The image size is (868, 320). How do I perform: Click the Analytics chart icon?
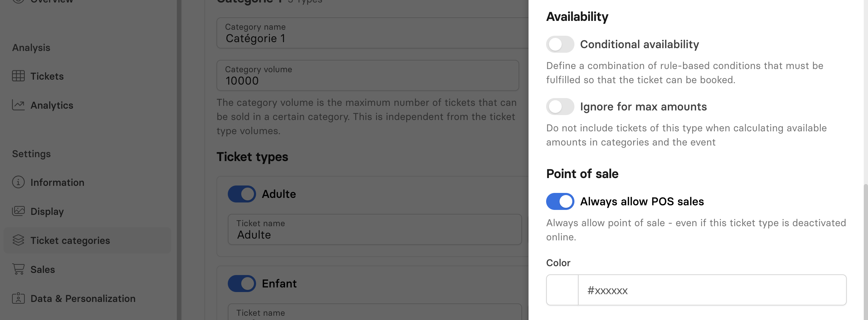pos(18,105)
